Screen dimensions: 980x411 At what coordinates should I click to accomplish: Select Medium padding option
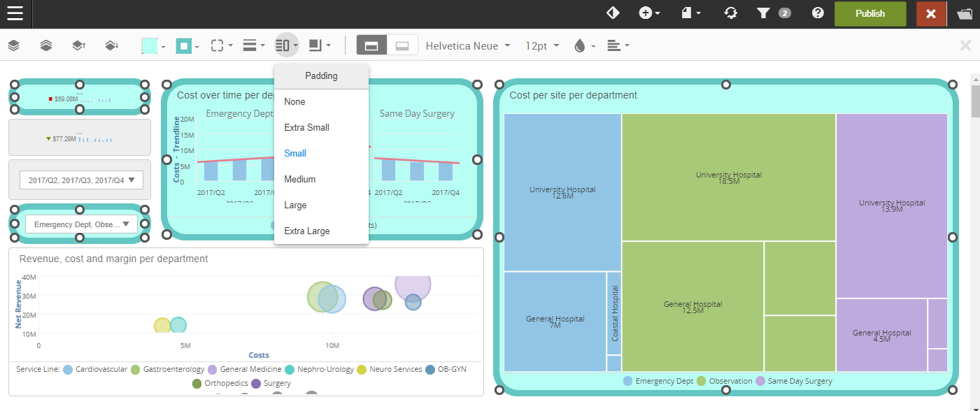click(299, 180)
